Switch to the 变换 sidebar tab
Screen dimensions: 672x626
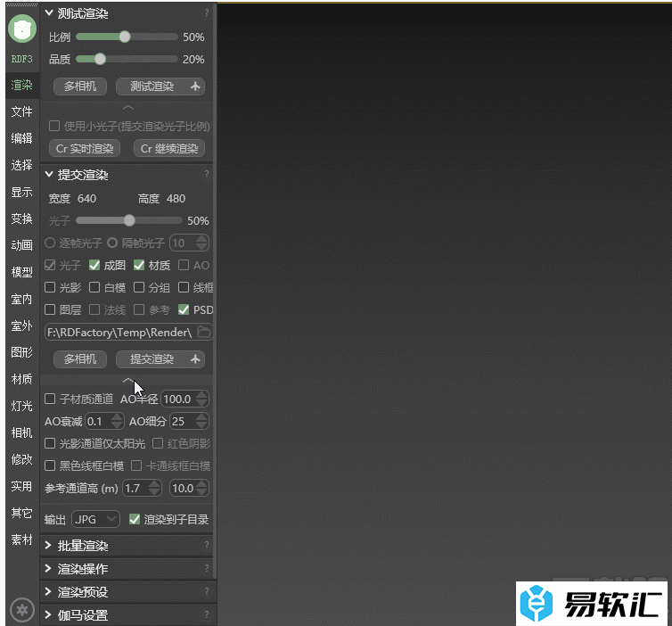tap(22, 218)
